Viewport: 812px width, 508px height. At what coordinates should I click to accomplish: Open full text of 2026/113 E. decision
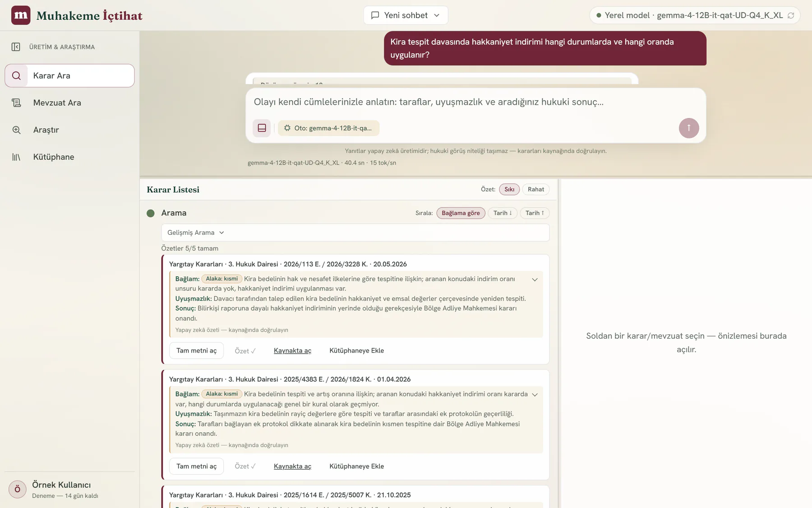[196, 351]
